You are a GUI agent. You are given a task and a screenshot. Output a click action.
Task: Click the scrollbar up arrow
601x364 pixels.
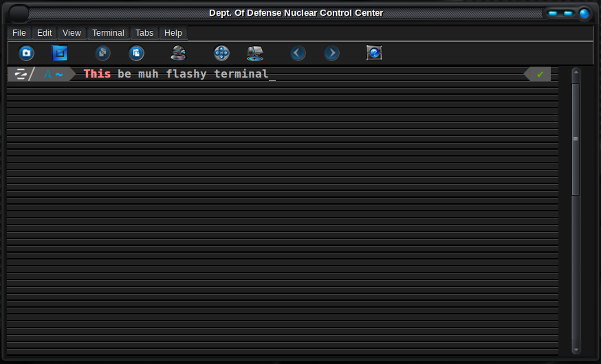[576, 71]
